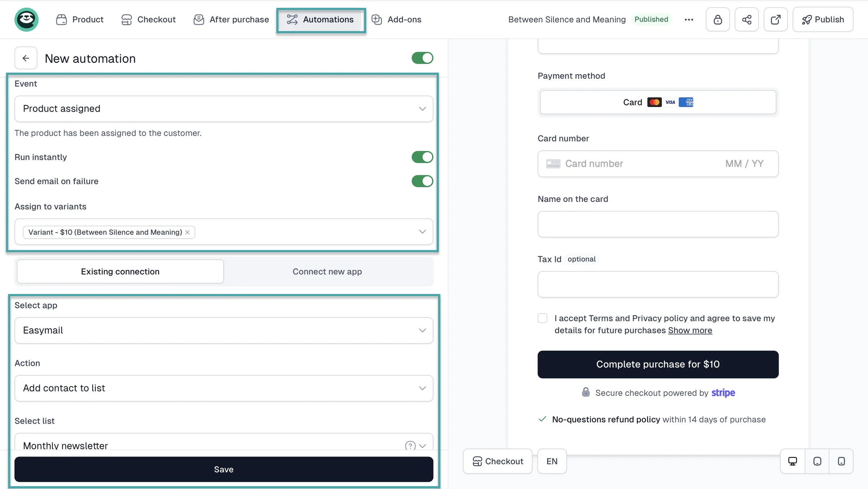
Task: Click Complete purchase for $10
Action: (658, 364)
